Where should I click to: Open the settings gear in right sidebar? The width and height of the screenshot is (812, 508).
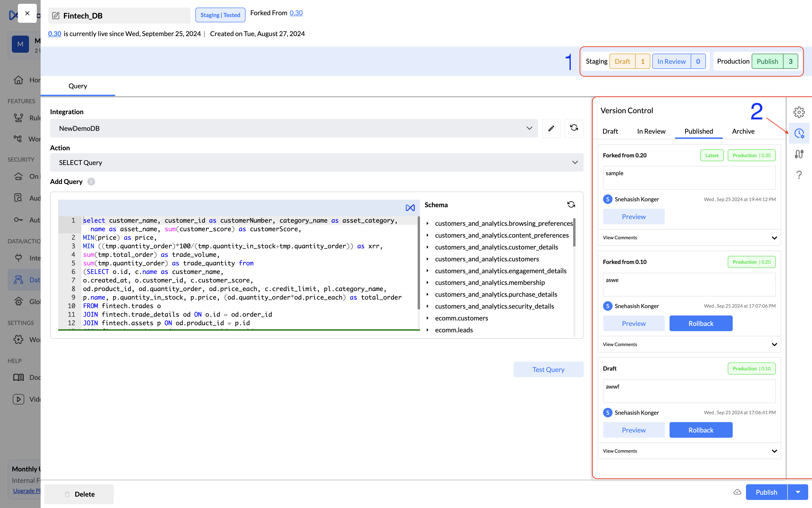799,112
